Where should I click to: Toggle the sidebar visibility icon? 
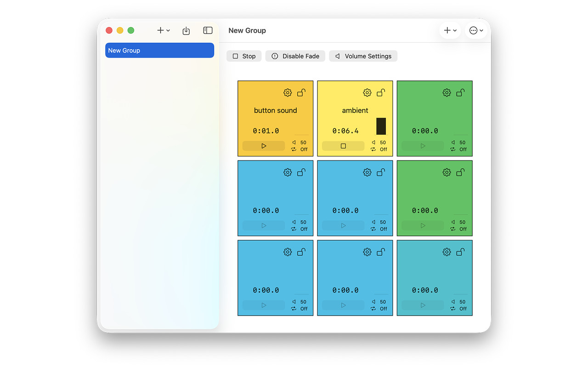tap(208, 30)
